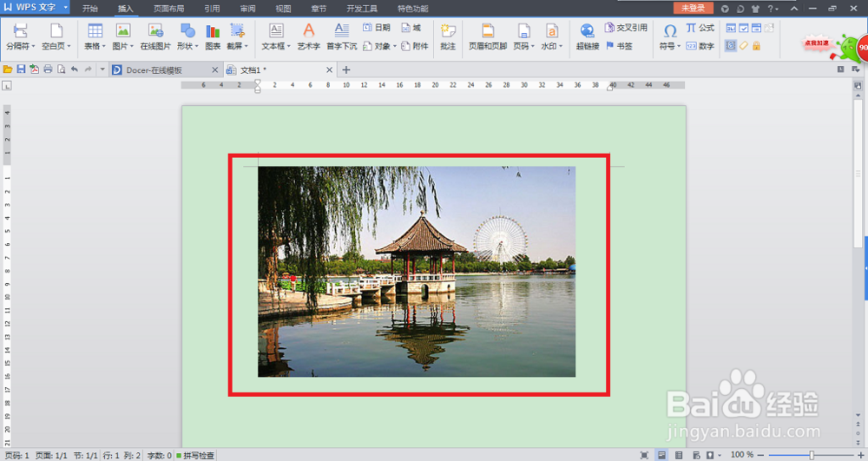Viewport: 868px width, 461px height.
Task: Insert a 域 field
Action: (411, 27)
